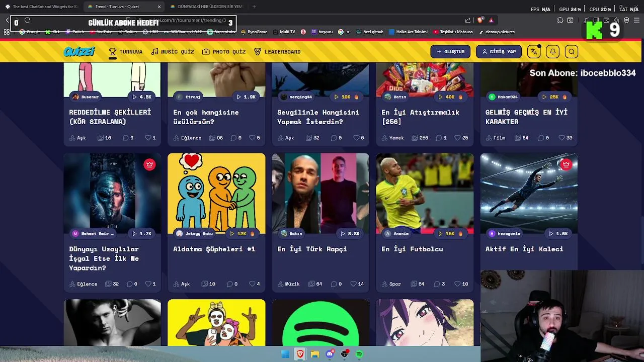Open the Teşkilat-ı Mahsusa bookmark
The width and height of the screenshot is (644, 362).
pos(452,32)
